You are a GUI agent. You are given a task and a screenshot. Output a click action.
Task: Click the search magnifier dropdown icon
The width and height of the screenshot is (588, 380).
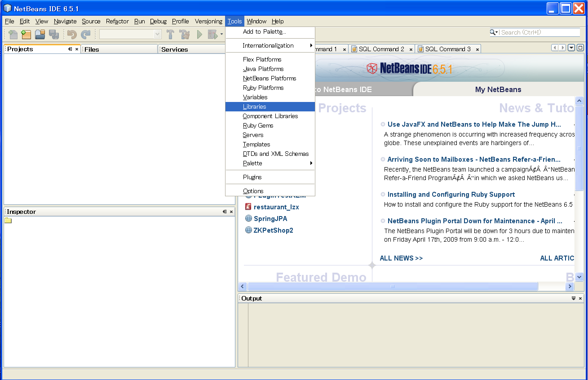click(495, 32)
